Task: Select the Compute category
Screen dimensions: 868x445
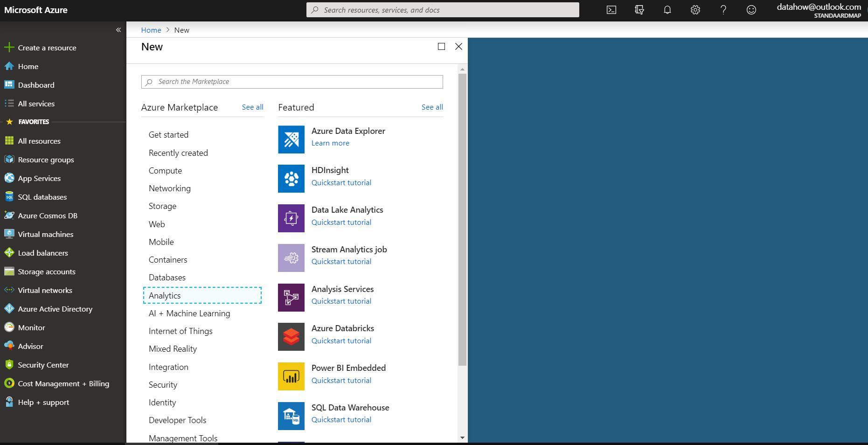Action: tap(165, 171)
